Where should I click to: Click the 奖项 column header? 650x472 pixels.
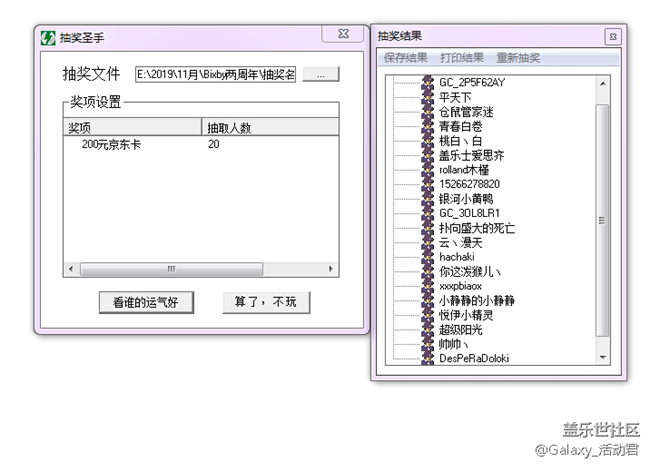[x=133, y=127]
